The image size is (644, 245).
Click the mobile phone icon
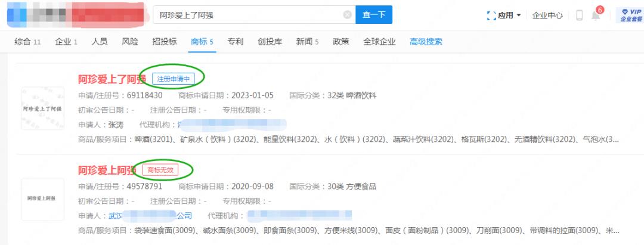tap(579, 15)
